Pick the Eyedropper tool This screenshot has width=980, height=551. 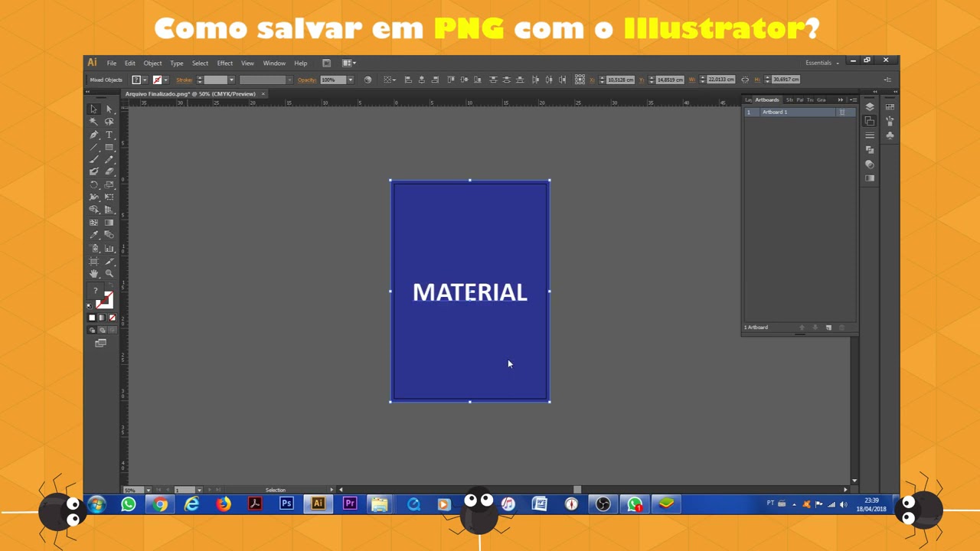tap(93, 235)
